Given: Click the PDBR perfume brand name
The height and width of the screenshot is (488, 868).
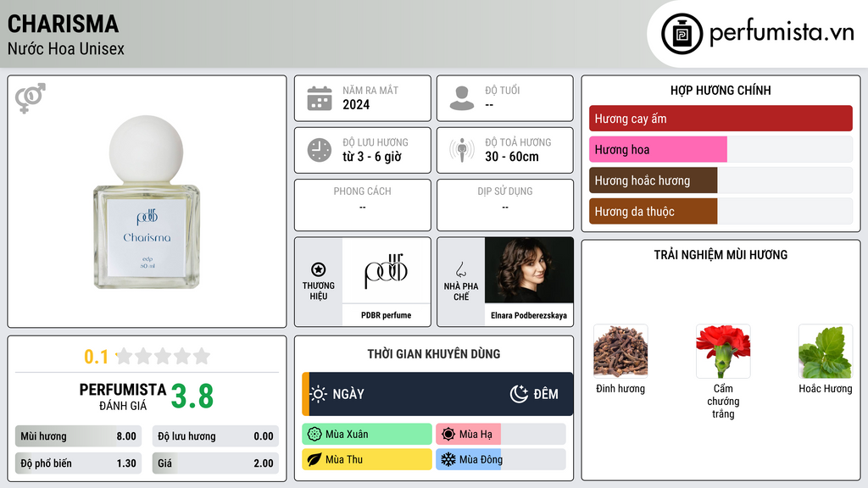Looking at the screenshot, I should coord(386,315).
